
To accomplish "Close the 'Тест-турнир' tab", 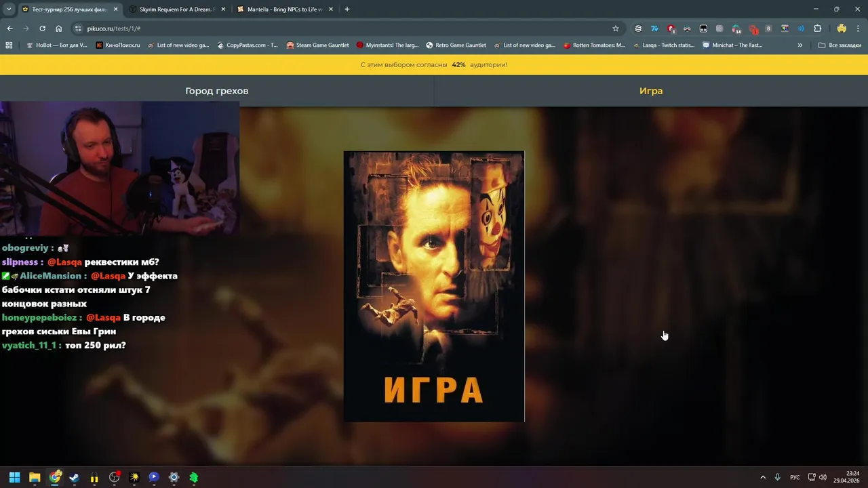I will (x=115, y=9).
